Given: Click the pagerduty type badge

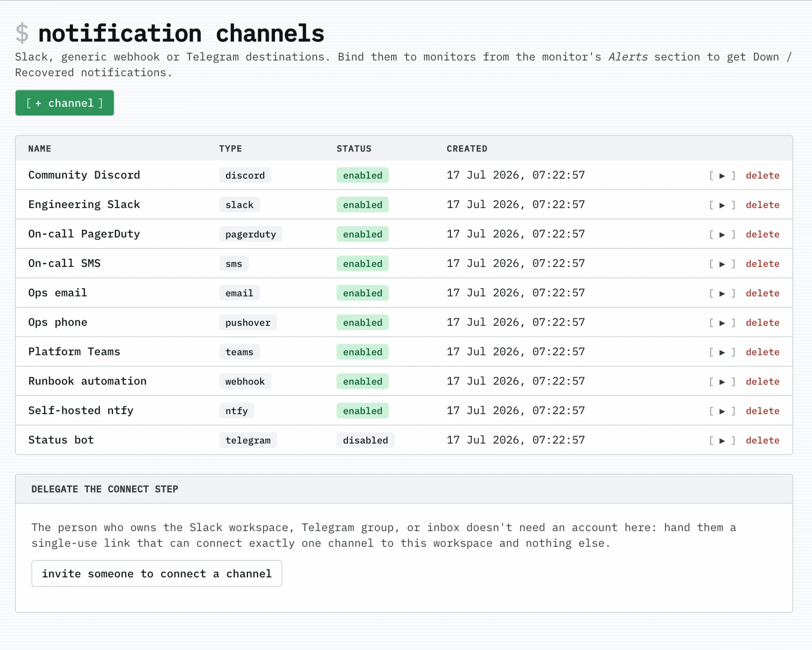Looking at the screenshot, I should point(251,234).
